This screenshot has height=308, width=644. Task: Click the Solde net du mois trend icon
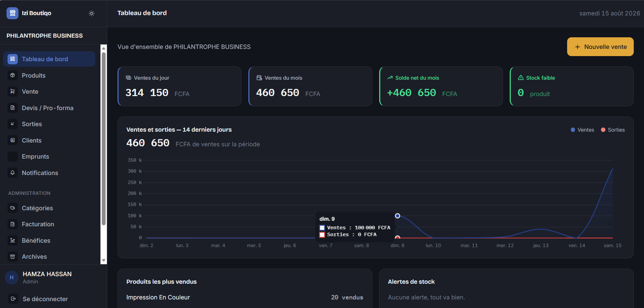tap(390, 78)
